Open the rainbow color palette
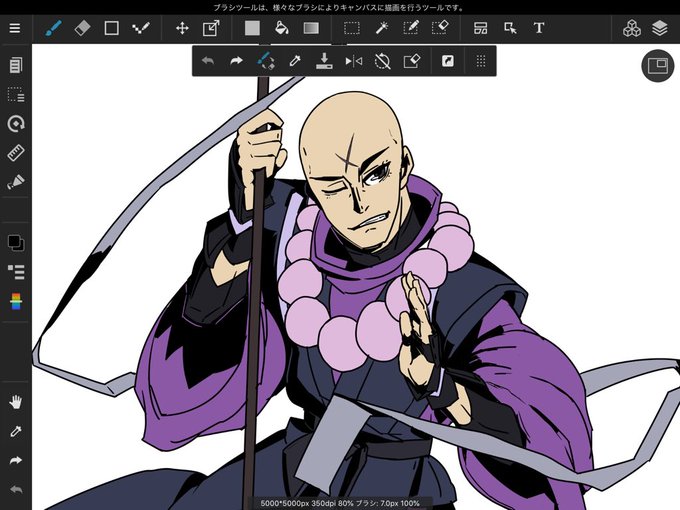 (x=16, y=301)
